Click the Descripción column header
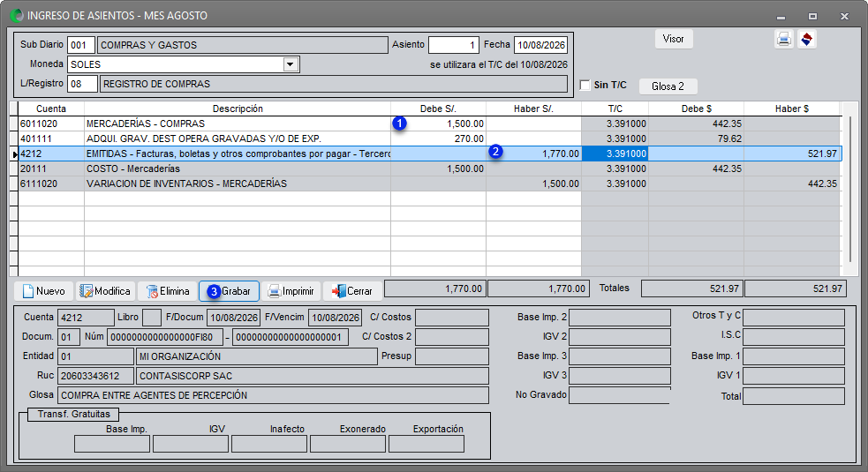Screen dimensions: 868x472 [x=238, y=109]
